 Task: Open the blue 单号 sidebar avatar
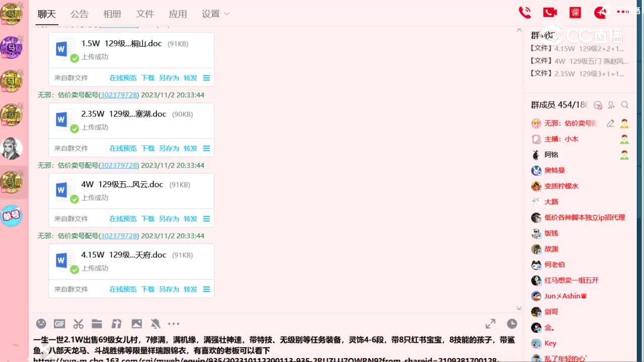pyautogui.click(x=11, y=216)
